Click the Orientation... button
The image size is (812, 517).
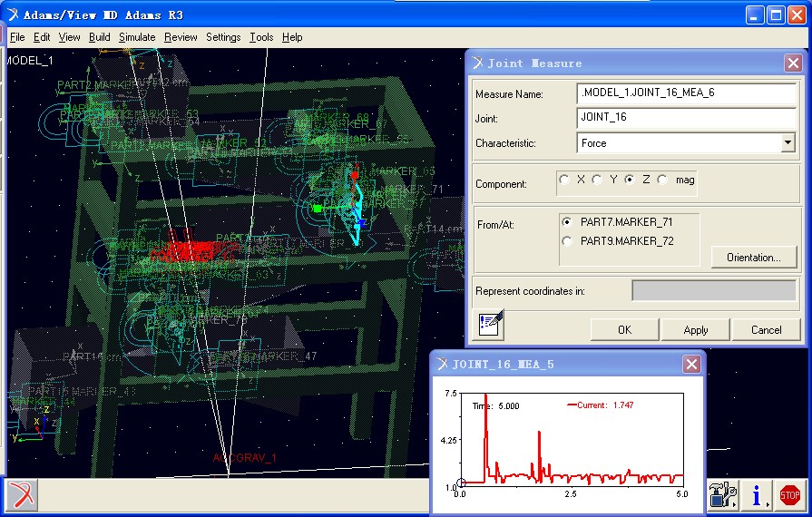(x=754, y=258)
